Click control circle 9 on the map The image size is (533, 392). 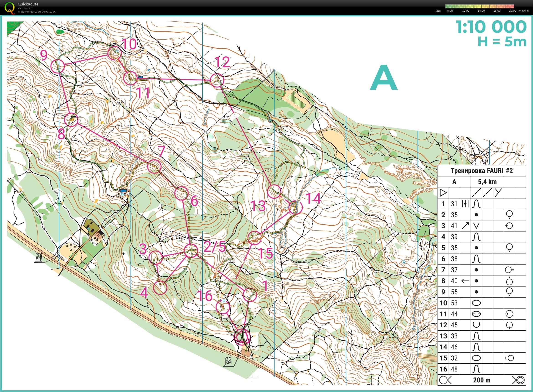[x=58, y=66]
